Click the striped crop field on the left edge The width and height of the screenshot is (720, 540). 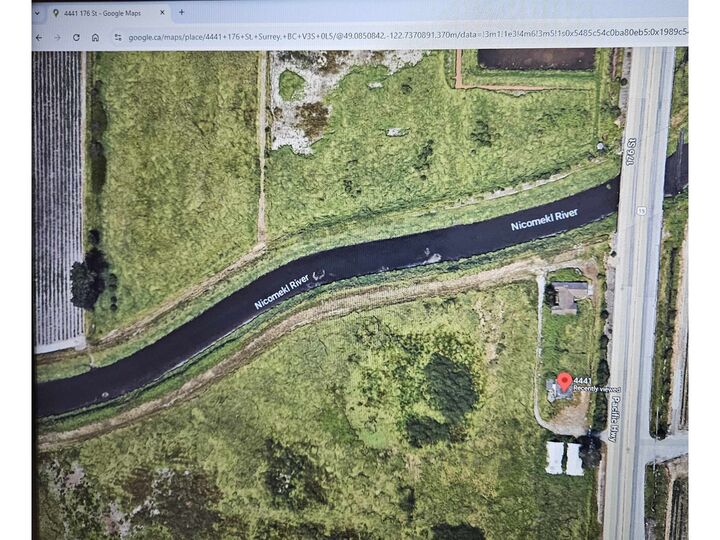58,200
